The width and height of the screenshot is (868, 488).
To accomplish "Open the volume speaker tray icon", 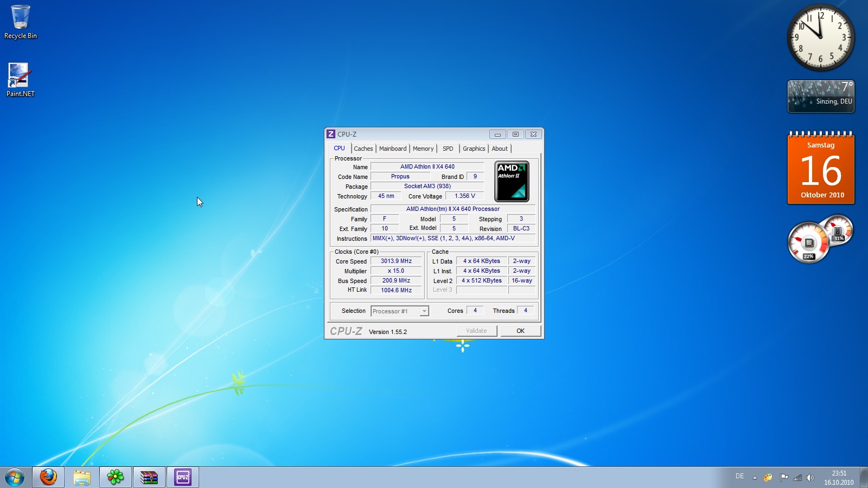I will coord(810,478).
